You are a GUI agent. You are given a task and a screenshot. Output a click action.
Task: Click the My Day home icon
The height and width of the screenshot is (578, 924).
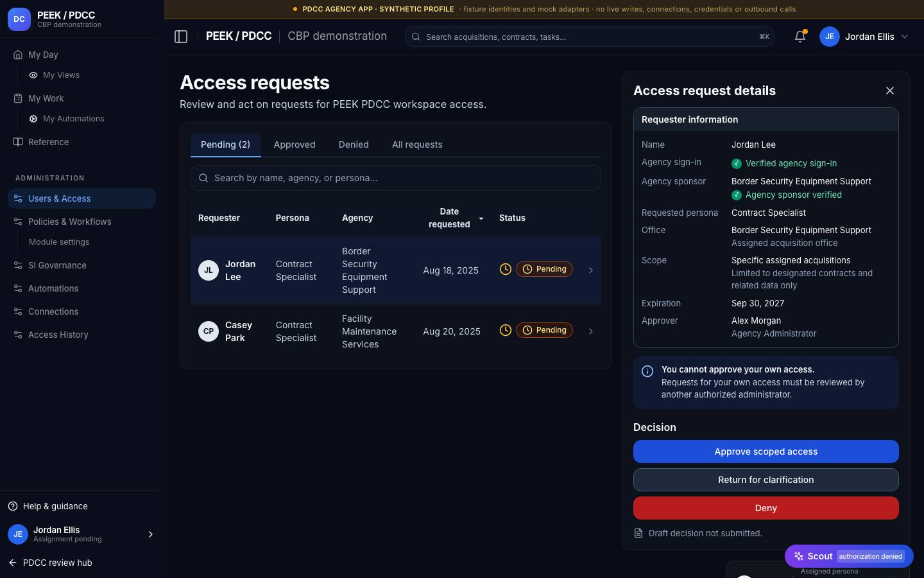(x=18, y=55)
